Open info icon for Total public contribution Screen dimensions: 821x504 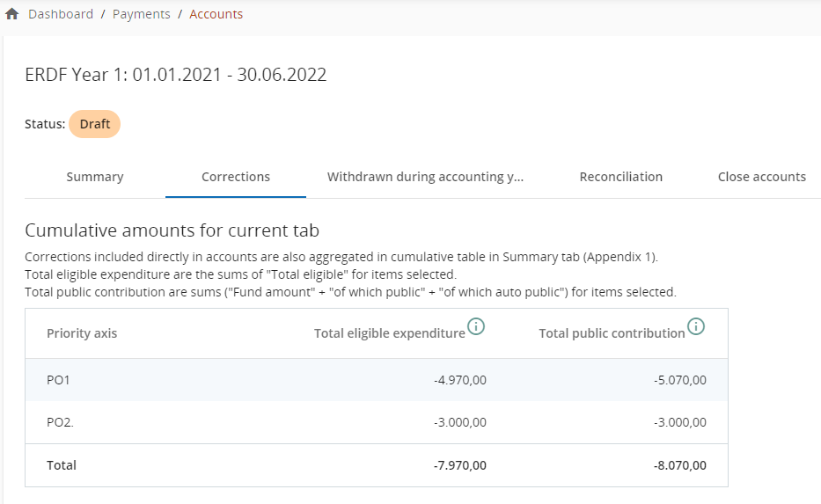click(x=695, y=327)
